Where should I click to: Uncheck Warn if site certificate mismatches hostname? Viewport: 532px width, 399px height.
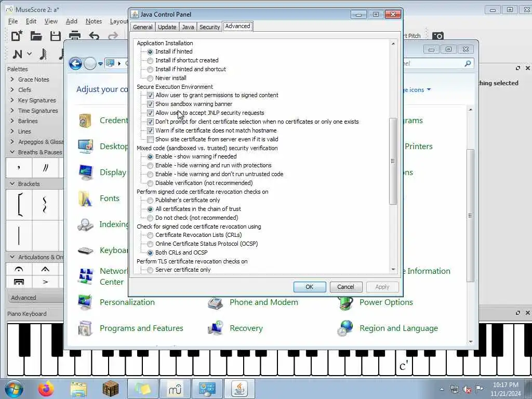150,130
